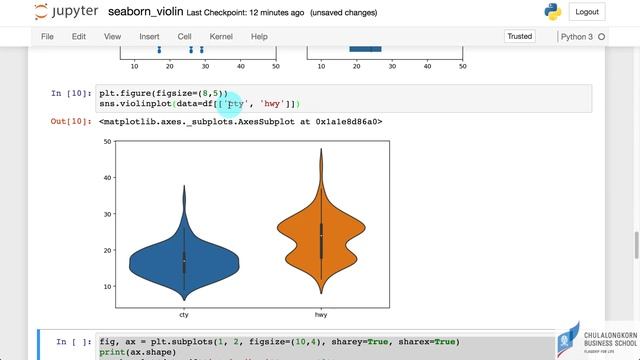This screenshot has height=360, width=640.
Task: Click the unsaved changes status text
Action: (x=344, y=13)
